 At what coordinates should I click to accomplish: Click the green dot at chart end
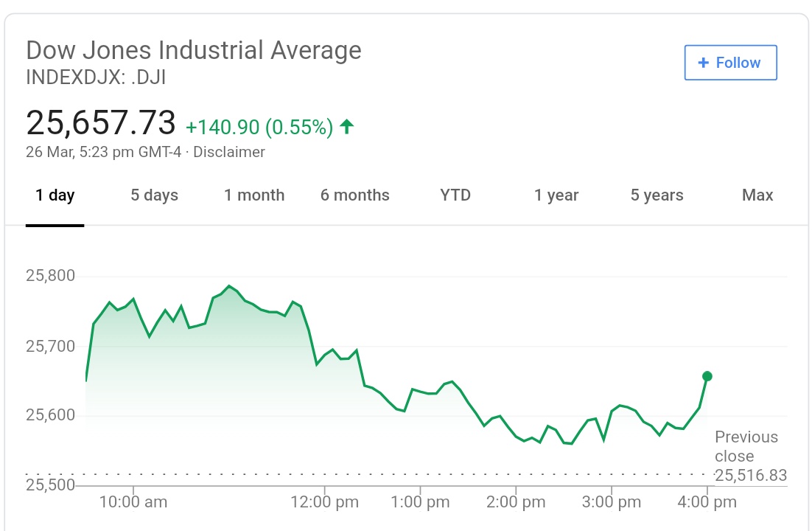tap(707, 376)
